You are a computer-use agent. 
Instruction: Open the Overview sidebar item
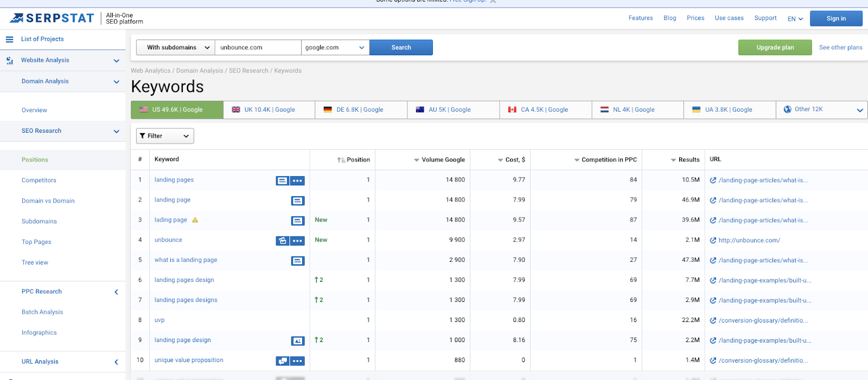[34, 111]
